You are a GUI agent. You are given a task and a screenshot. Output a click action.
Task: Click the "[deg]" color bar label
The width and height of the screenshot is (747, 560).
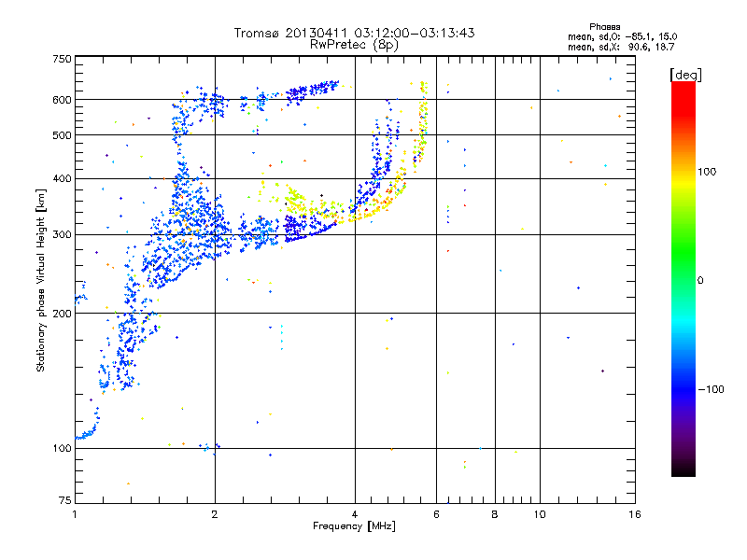(685, 75)
